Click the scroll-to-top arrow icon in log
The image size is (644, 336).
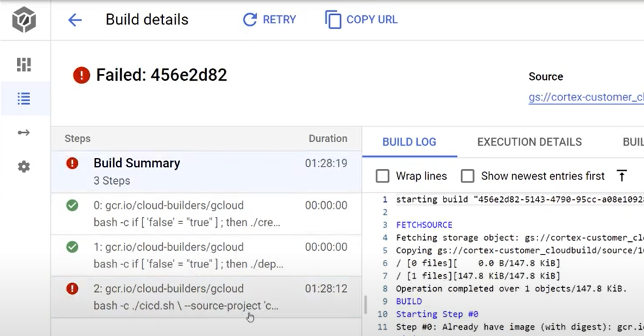[622, 176]
